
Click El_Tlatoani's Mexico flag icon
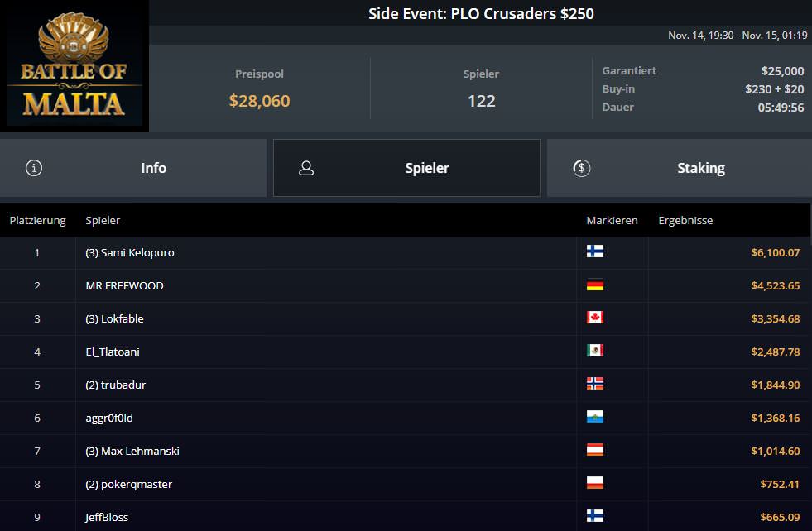(594, 351)
